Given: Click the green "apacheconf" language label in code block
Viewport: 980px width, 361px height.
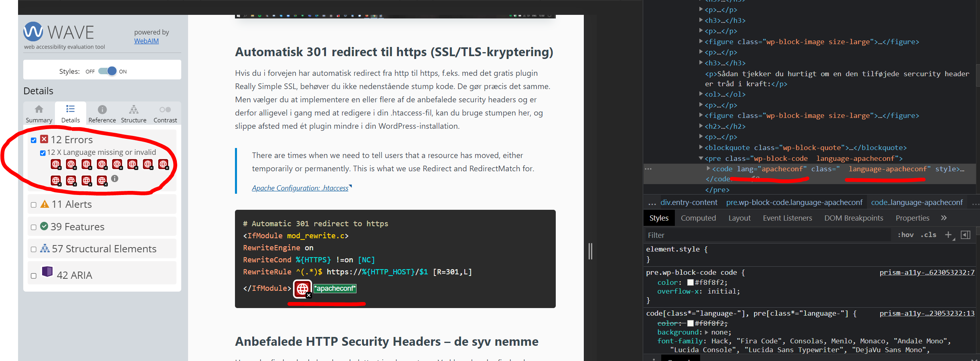Looking at the screenshot, I should click(x=335, y=288).
